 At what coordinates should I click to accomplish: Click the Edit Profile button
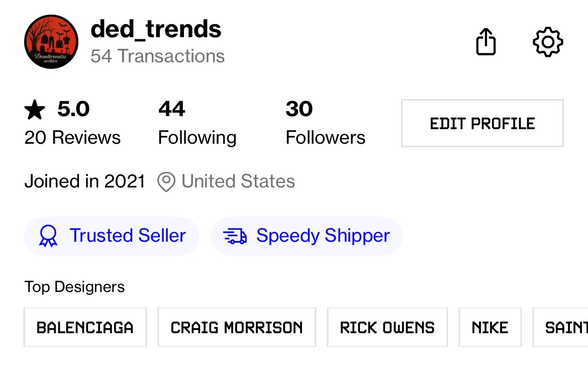pos(482,123)
